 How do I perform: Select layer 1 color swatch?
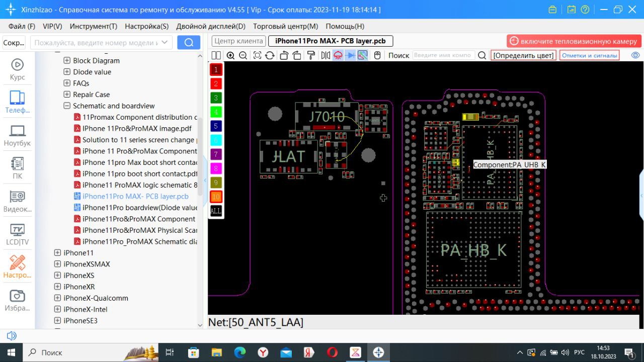216,70
